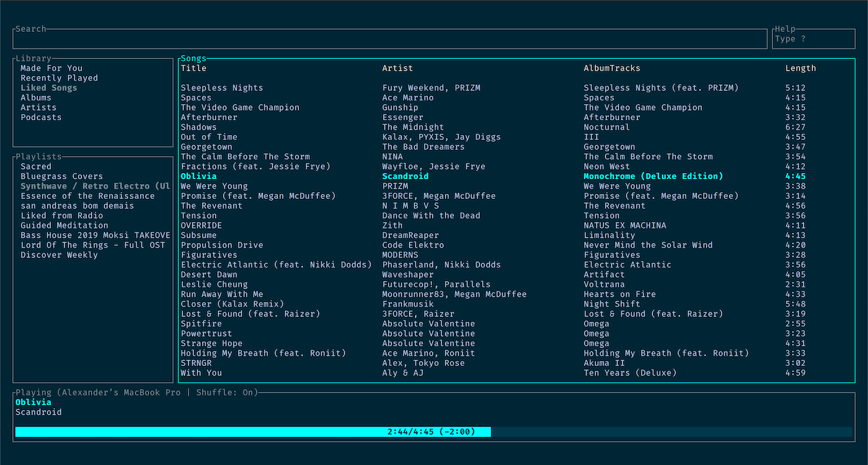Open the Discover Weekly playlist
Image resolution: width=868 pixels, height=465 pixels.
(59, 255)
